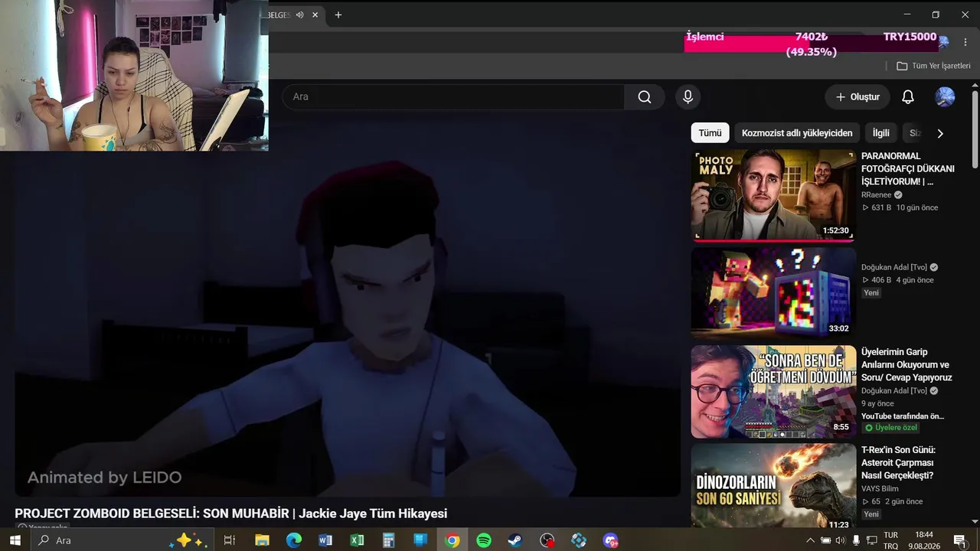Click the Üyelere özel badge
Image resolution: width=980 pixels, height=551 pixels.
coord(890,428)
